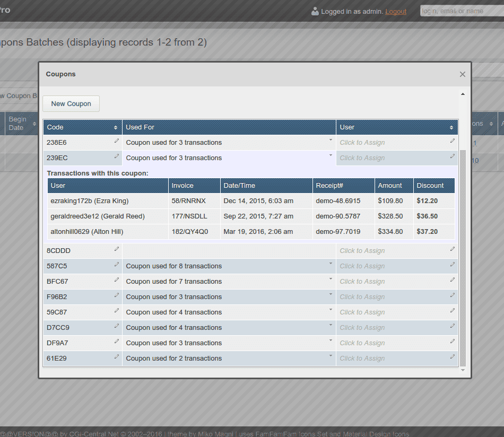The height and width of the screenshot is (437, 504).
Task: Expand transactions for coupon 61E29
Action: click(331, 356)
